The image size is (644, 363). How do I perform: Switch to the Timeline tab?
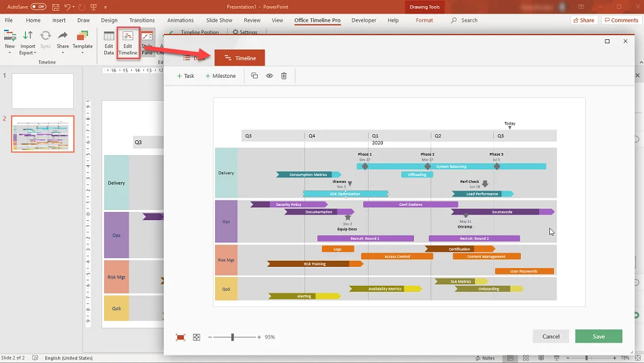click(x=239, y=58)
